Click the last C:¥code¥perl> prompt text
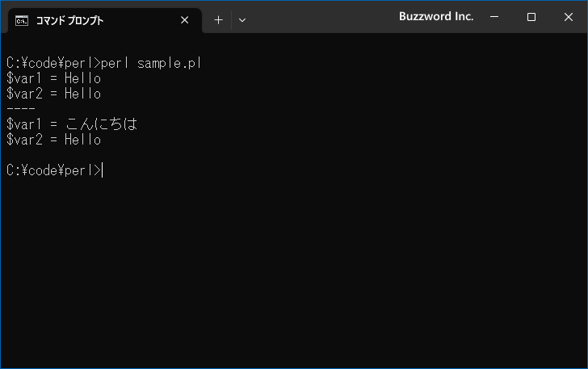Screen dimensions: 588x369 pos(53,170)
